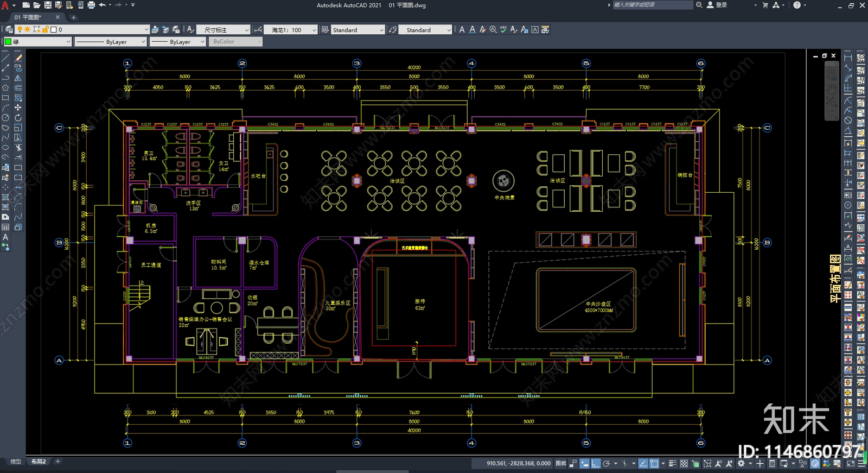868x473 pixels.
Task: Select the Multiline Text A tool on left
Action: pyautogui.click(x=5, y=237)
